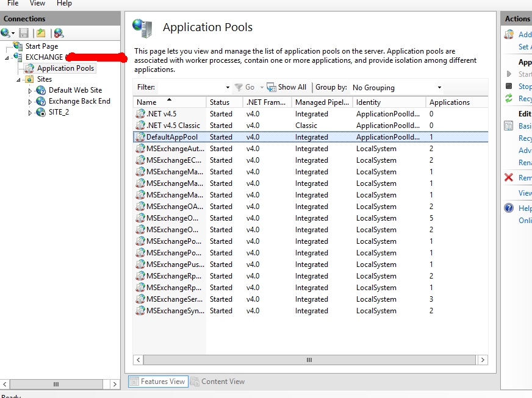Viewport: 532px width, 398px height.
Task: Select Start Page in the tree
Action: click(x=41, y=46)
